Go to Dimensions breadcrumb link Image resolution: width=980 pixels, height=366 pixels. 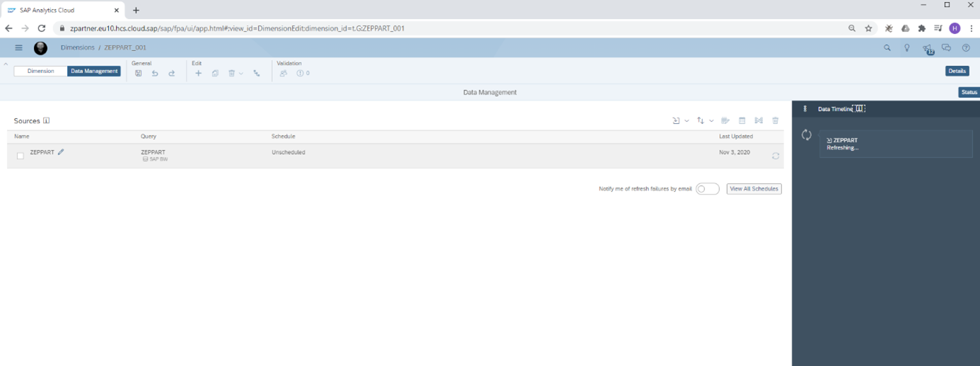(x=78, y=47)
